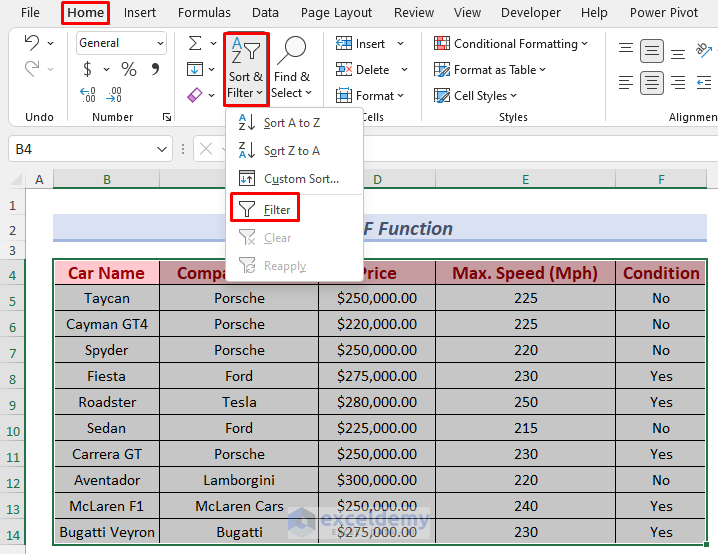This screenshot has width=718, height=554.
Task: Click the Undo arrow icon
Action: click(x=32, y=43)
